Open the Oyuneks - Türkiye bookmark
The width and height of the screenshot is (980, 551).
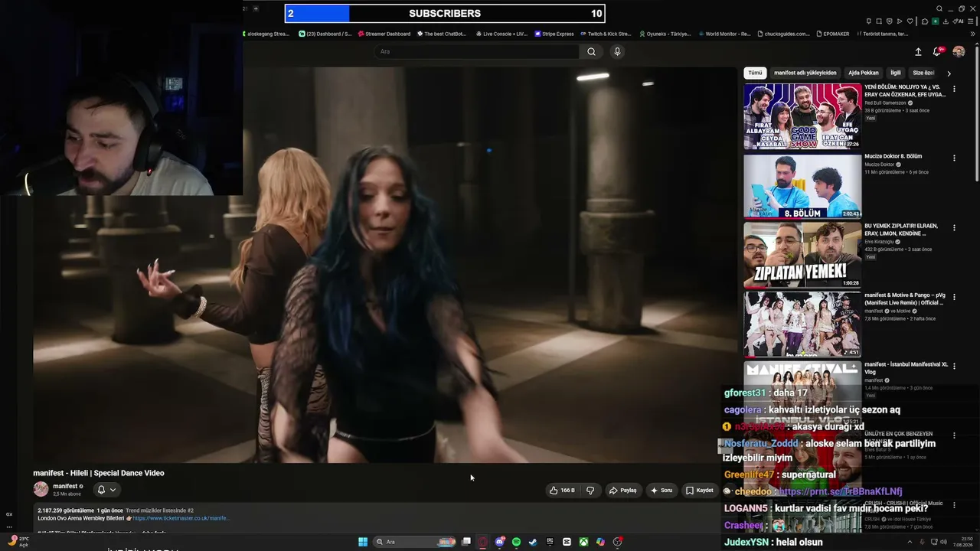[x=665, y=34]
